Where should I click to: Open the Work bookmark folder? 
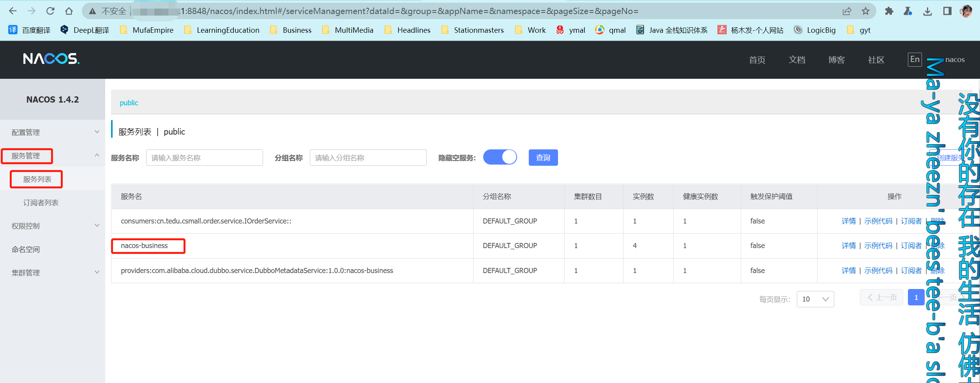pos(530,30)
